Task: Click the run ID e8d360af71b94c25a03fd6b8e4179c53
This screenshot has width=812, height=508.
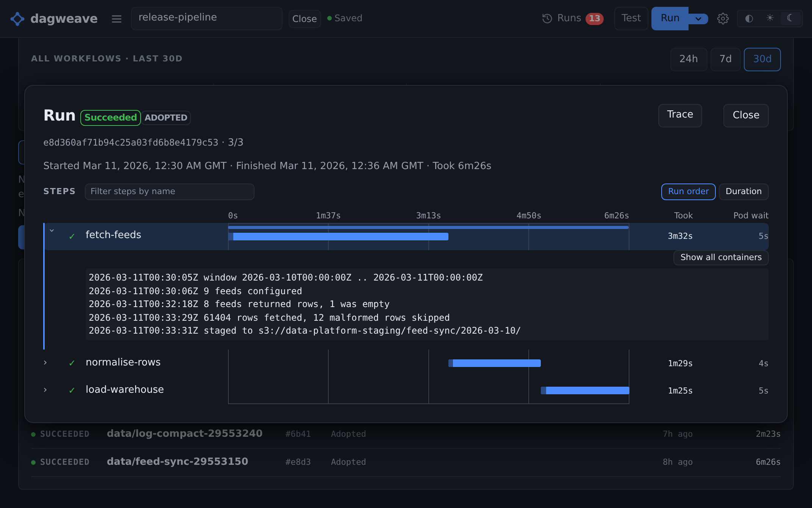Action: click(131, 143)
